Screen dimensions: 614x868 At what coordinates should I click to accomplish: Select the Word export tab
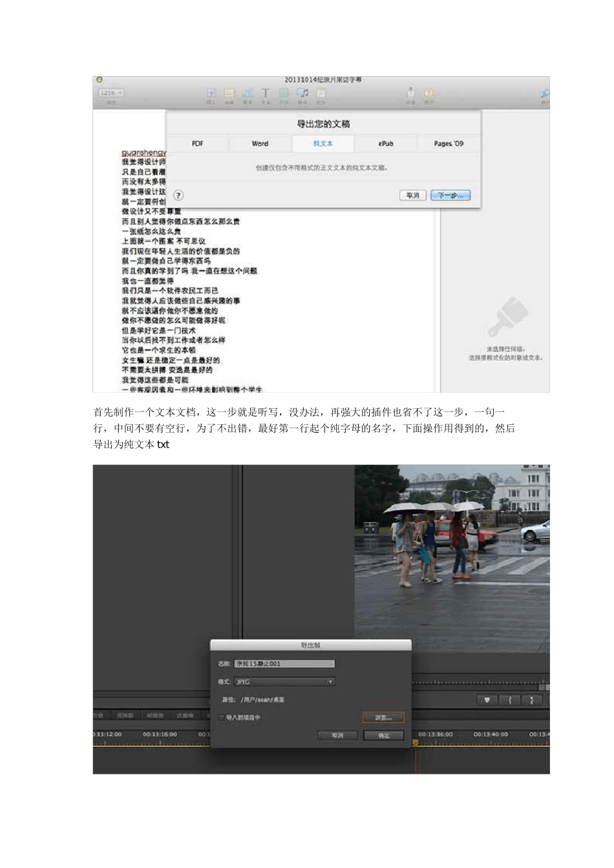[x=260, y=143]
